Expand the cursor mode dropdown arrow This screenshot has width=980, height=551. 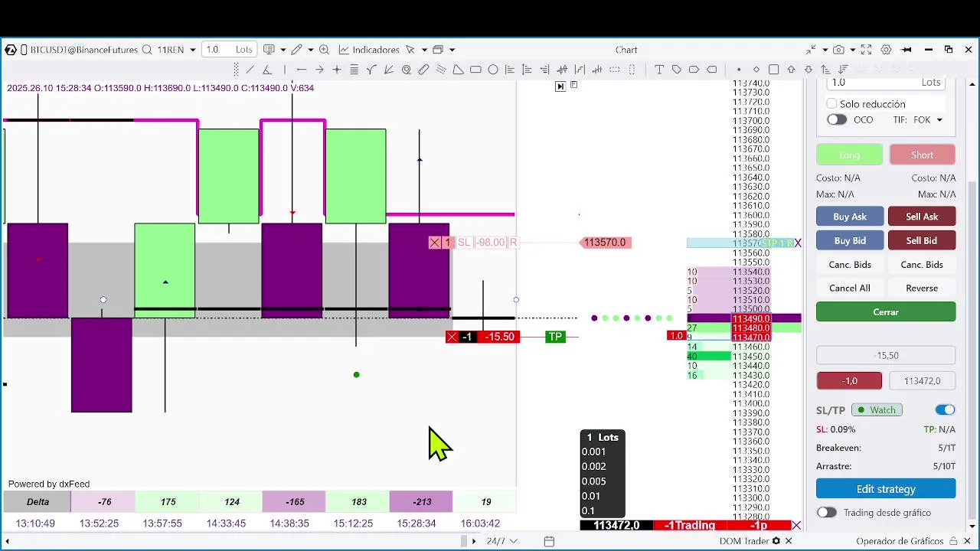[425, 50]
